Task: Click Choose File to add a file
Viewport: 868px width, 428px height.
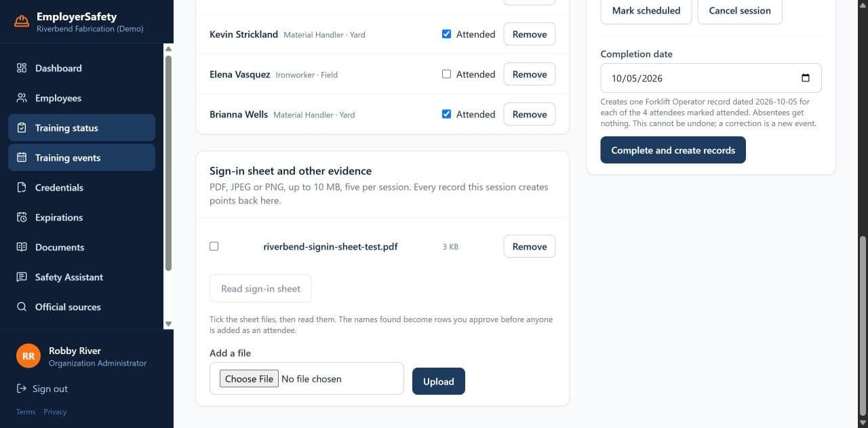Action: [249, 378]
